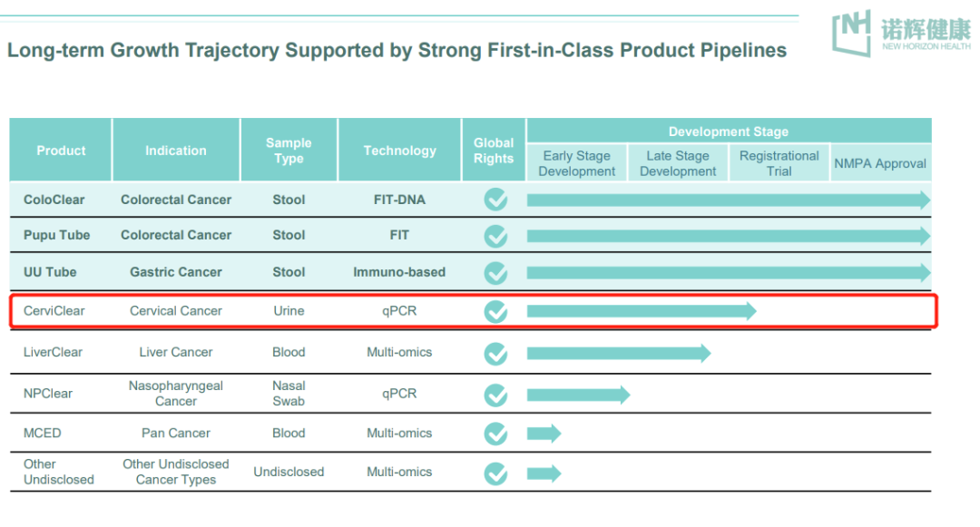Click the NMPA Approval stage header
Image resolution: width=980 pixels, height=527 pixels.
point(880,163)
